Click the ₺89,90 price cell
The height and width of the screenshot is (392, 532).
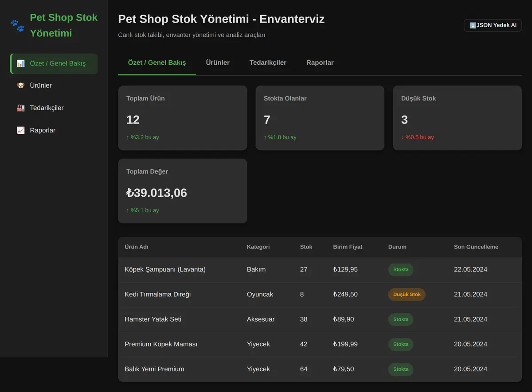[x=344, y=319]
